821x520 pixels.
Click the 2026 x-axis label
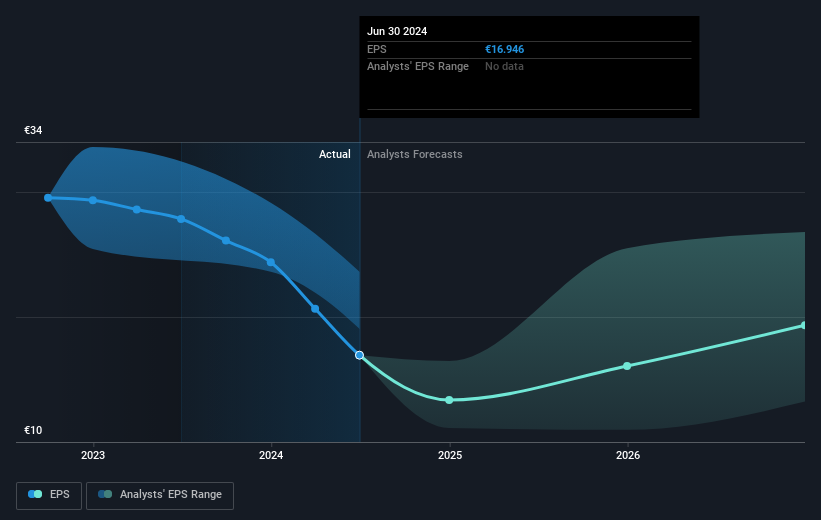pyautogui.click(x=628, y=455)
